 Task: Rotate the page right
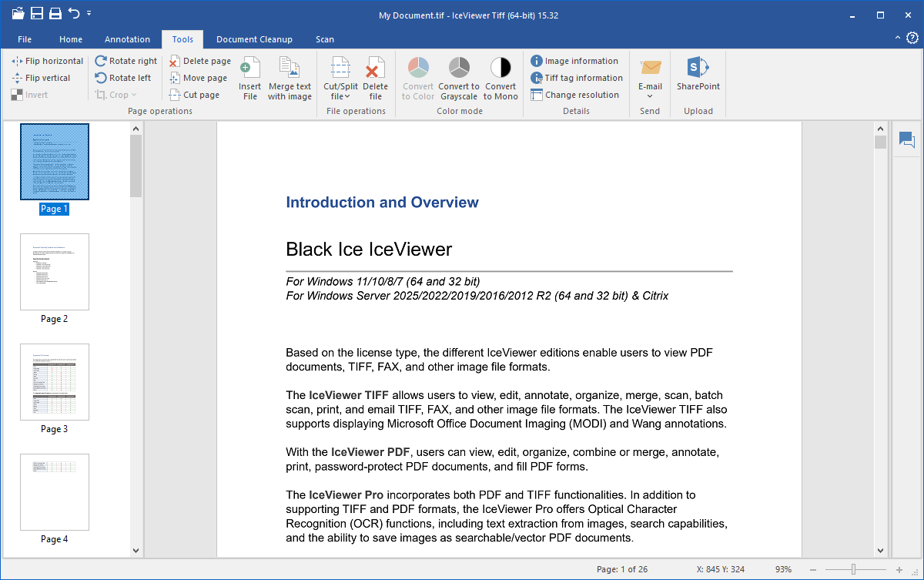point(126,61)
